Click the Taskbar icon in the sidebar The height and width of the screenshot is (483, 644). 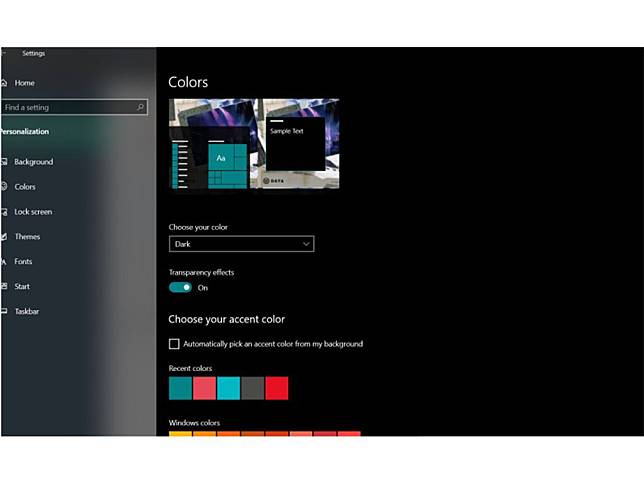point(5,311)
